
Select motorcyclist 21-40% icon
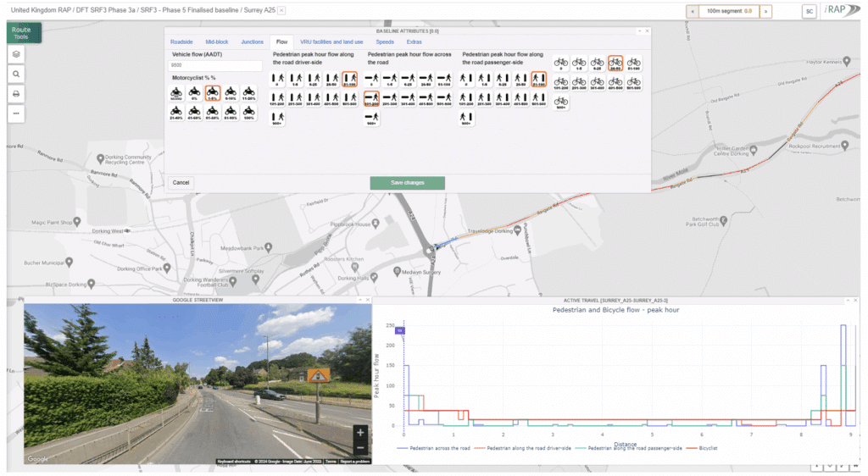point(176,113)
